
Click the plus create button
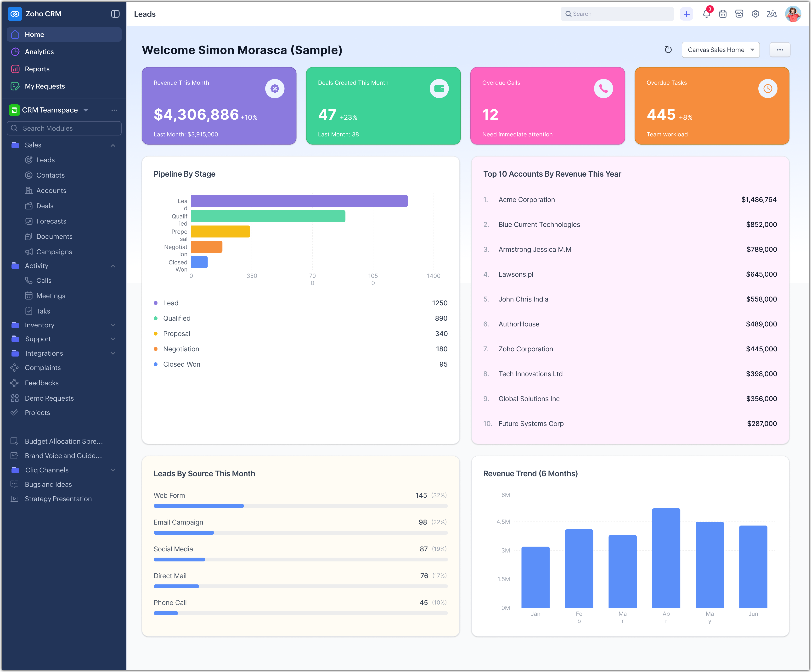[x=687, y=14]
